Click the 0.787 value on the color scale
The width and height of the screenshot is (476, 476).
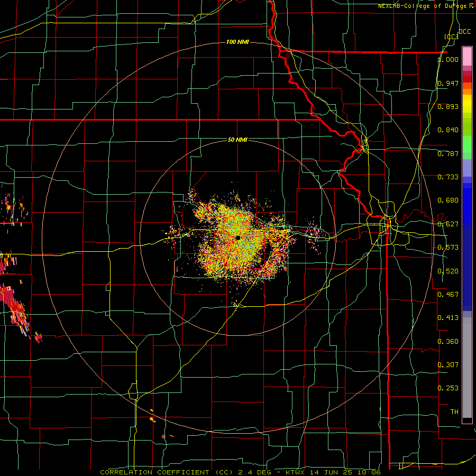tap(448, 153)
